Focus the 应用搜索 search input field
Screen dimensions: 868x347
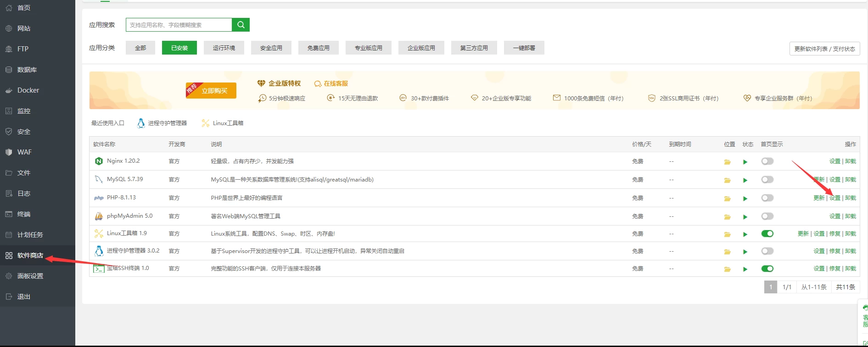pyautogui.click(x=179, y=25)
